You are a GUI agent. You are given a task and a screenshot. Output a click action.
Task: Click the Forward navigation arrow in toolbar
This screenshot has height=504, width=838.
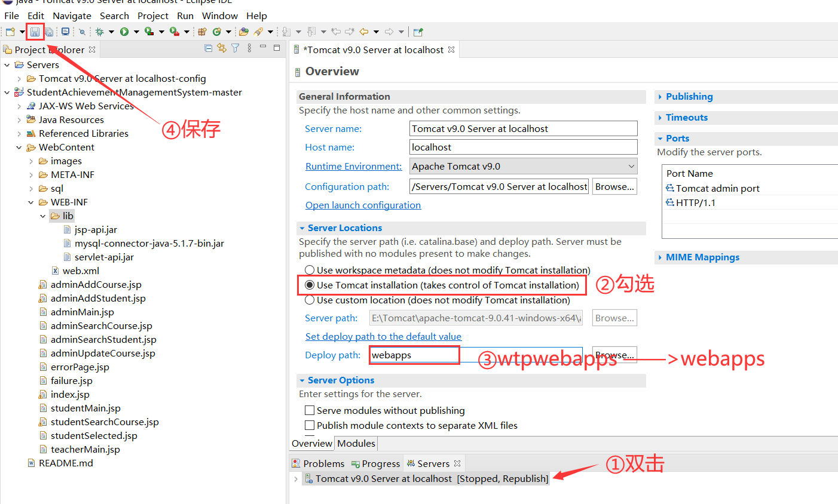click(389, 32)
